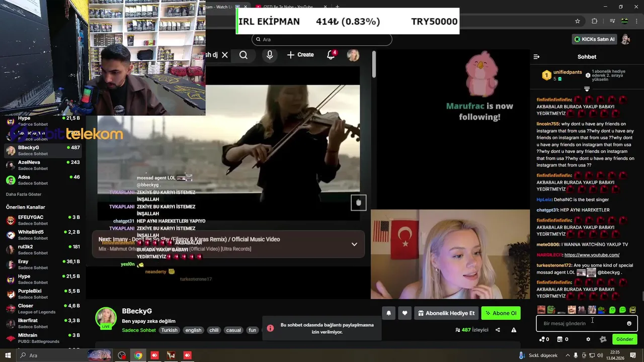Open rul3k2 recommended channel
Image resolution: width=644 pixels, height=362 pixels.
43,249
